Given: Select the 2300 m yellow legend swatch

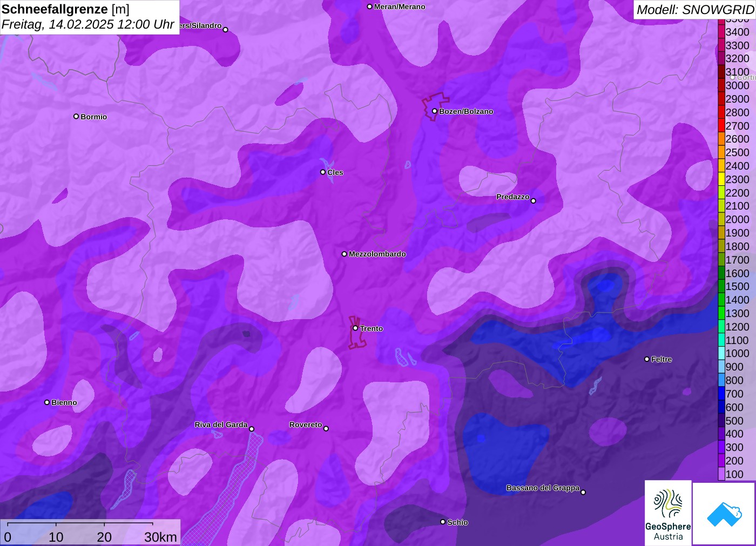Looking at the screenshot, I should 721,179.
